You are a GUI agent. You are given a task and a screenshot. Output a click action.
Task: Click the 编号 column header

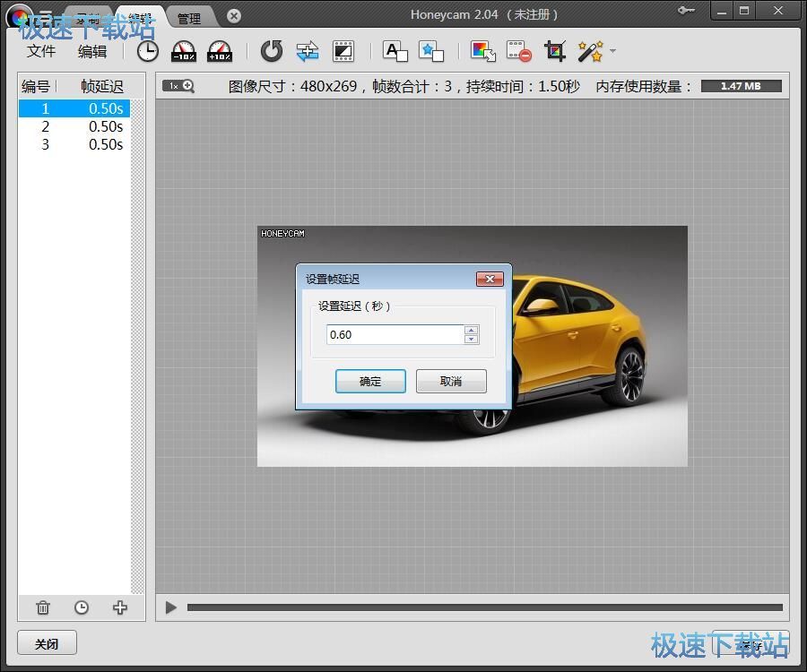[36, 86]
